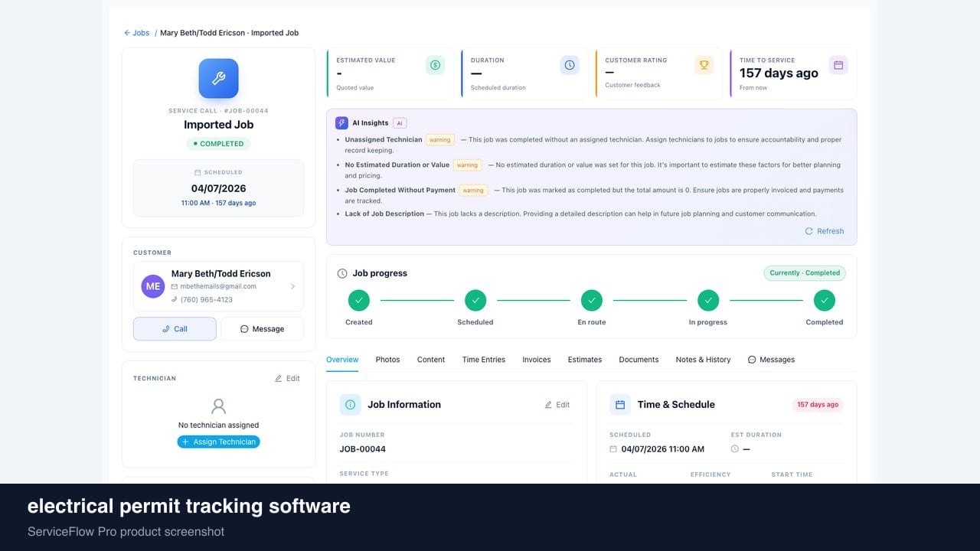Image resolution: width=980 pixels, height=551 pixels.
Task: Open the Time Entries tab
Action: click(x=484, y=360)
